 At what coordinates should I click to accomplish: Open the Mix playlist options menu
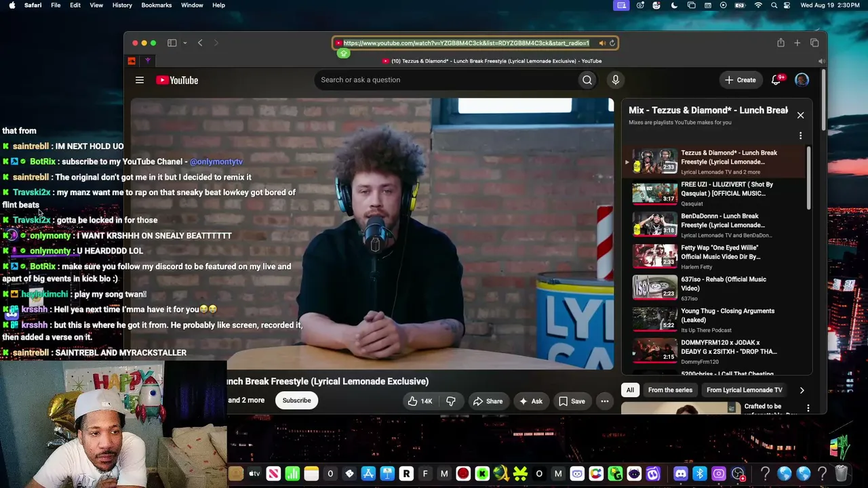(800, 136)
